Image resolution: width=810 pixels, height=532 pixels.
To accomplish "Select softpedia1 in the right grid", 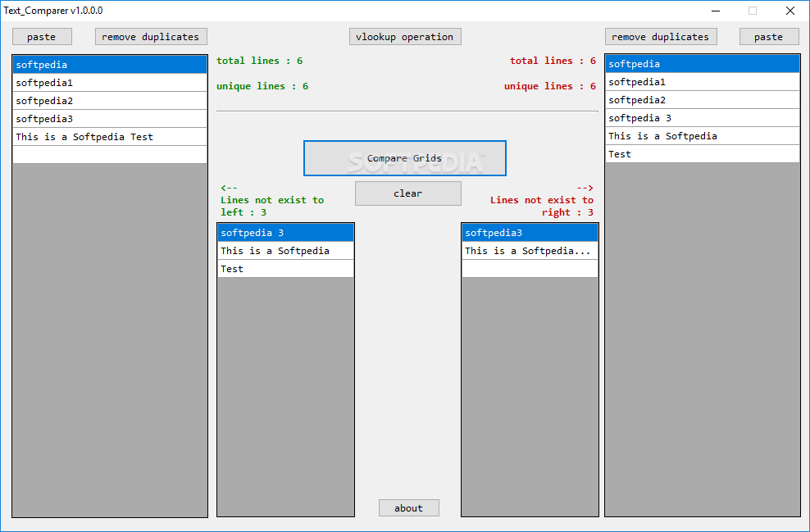I will coord(702,82).
